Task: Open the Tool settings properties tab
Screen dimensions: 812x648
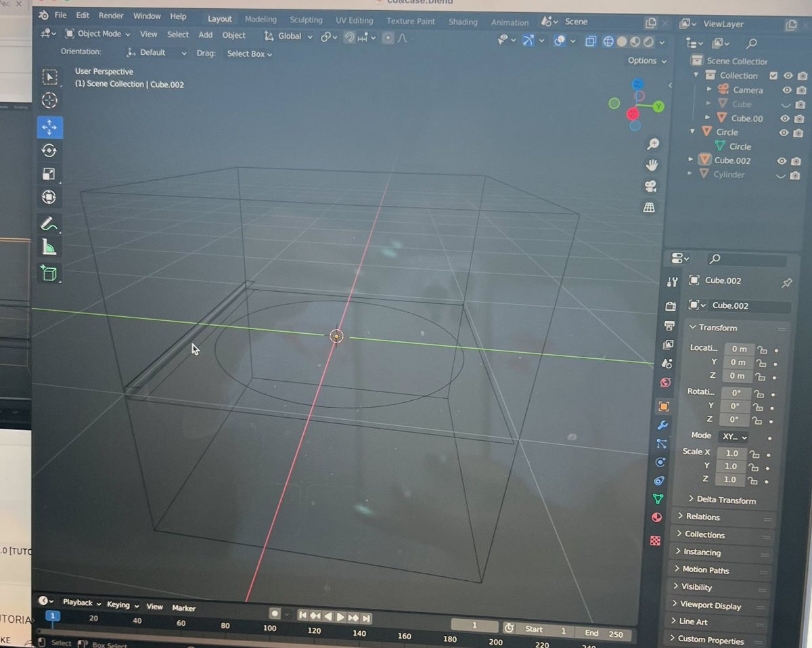Action: [x=672, y=282]
